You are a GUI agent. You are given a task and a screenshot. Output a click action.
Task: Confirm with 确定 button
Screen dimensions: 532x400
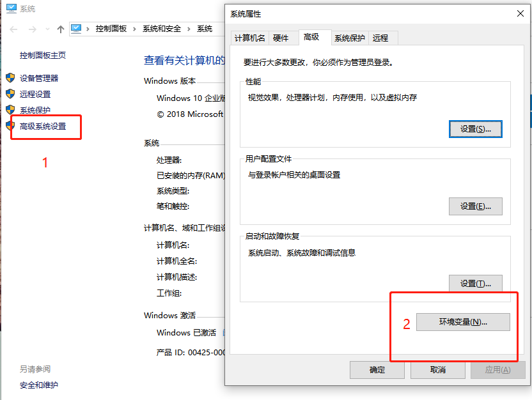[x=377, y=370]
